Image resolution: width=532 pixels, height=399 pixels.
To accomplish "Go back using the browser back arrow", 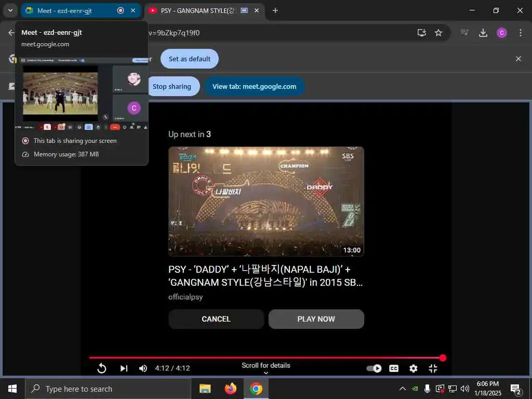I will click(x=11, y=33).
